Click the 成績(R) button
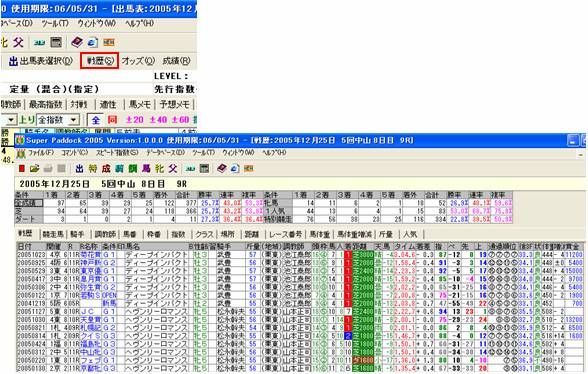Viewport: 588px width, 374px height. 176,61
